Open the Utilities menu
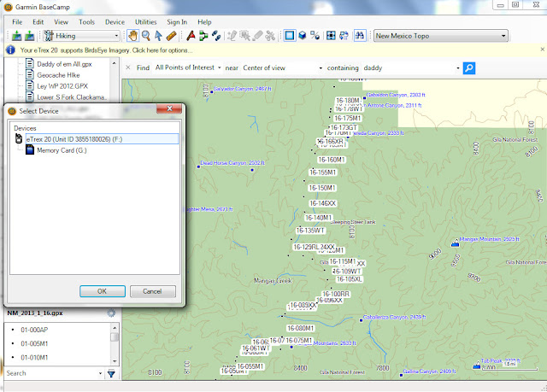Image resolution: width=547 pixels, height=392 pixels. [146, 21]
